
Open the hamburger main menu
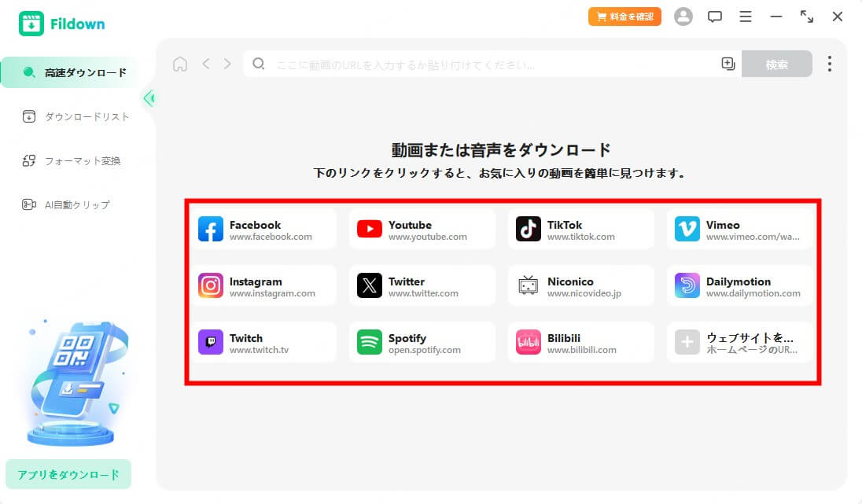point(746,17)
